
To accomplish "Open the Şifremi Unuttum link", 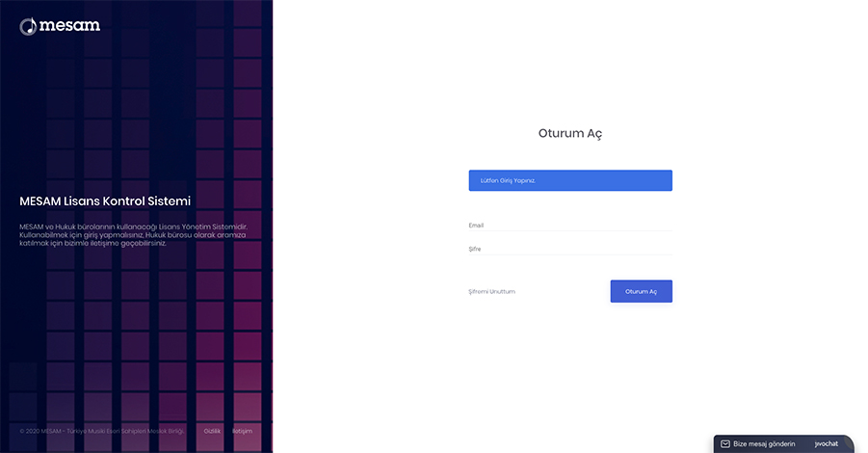I will click(x=491, y=291).
